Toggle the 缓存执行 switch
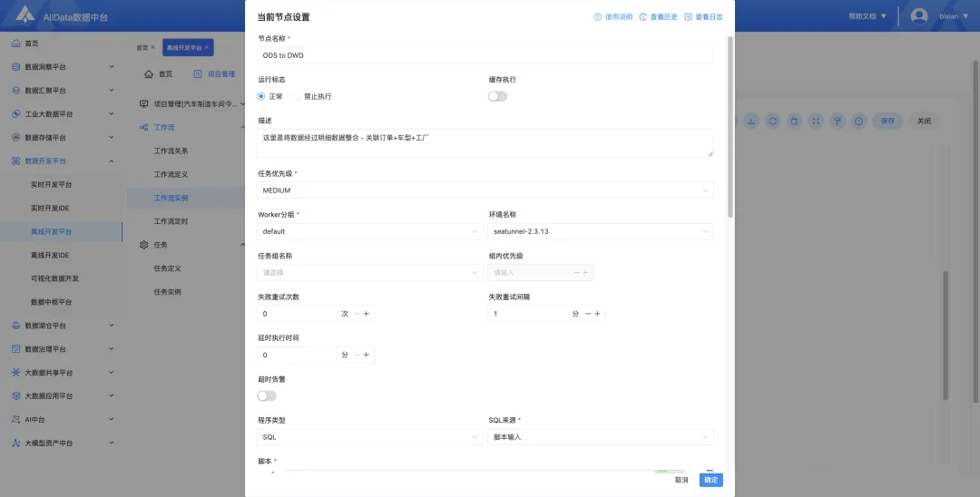980x497 pixels. (497, 96)
